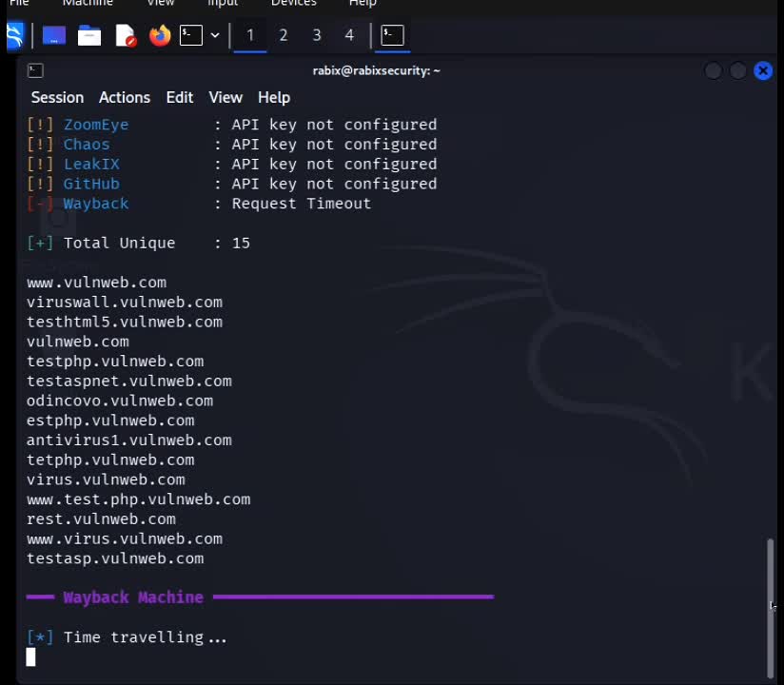Click rest.vulnweb.com subdomain
This screenshot has height=685, width=784.
coord(101,519)
